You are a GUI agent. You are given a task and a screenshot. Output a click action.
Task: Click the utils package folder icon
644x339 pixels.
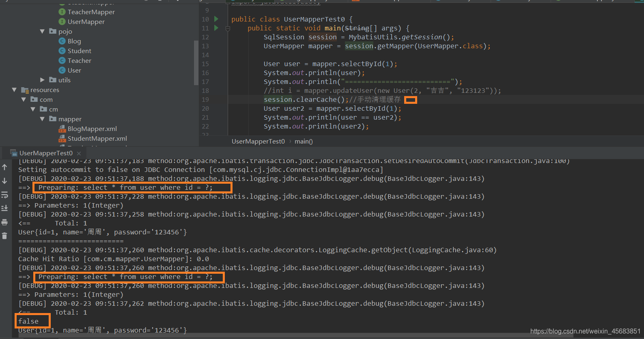click(53, 79)
